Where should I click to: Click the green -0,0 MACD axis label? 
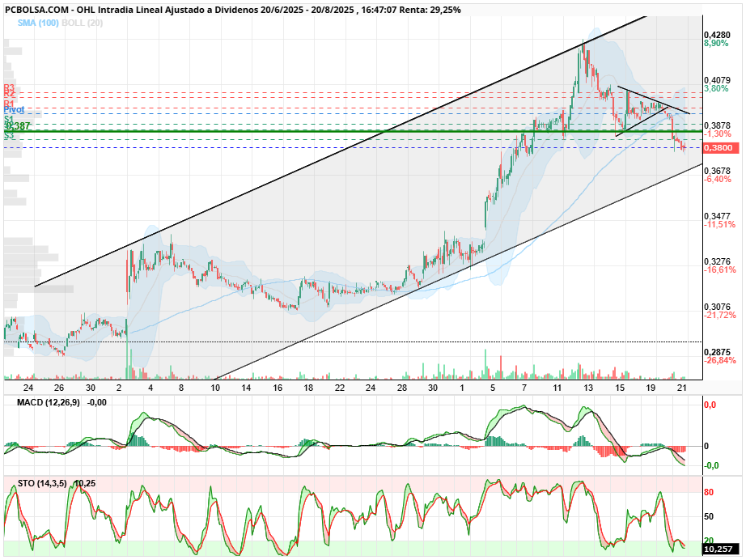[711, 466]
